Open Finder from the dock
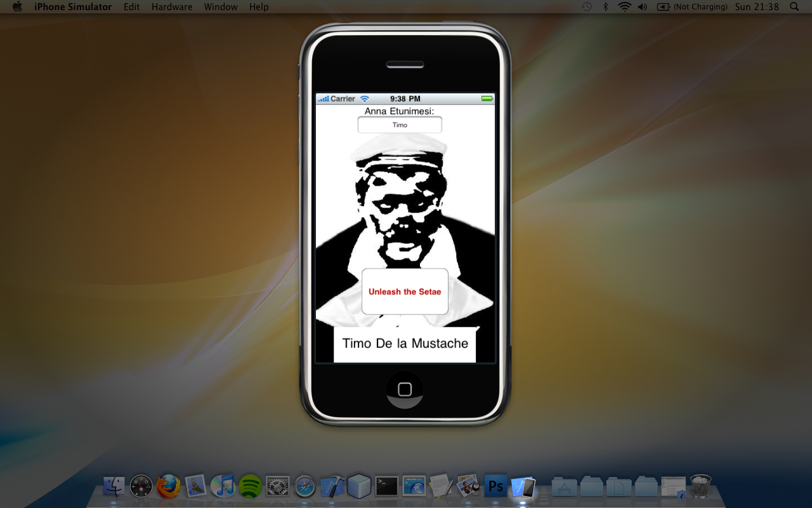 [x=114, y=486]
